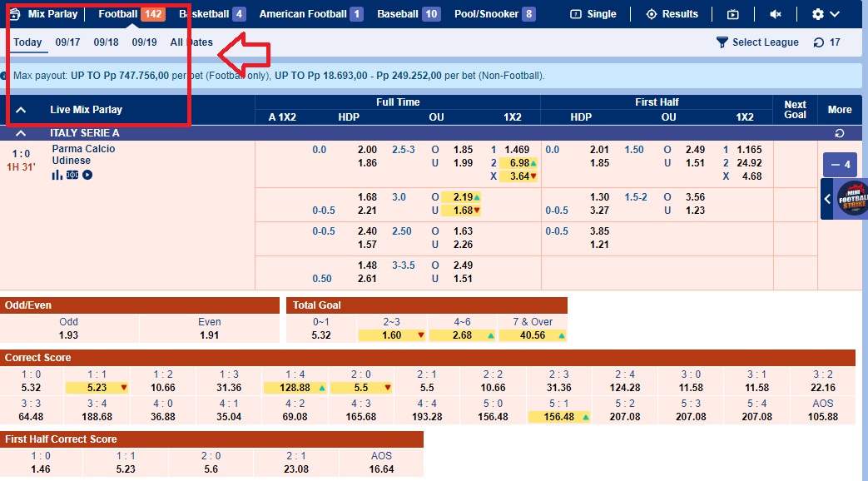The image size is (868, 481).
Task: Click the Mix Parlay label
Action: pos(52,14)
